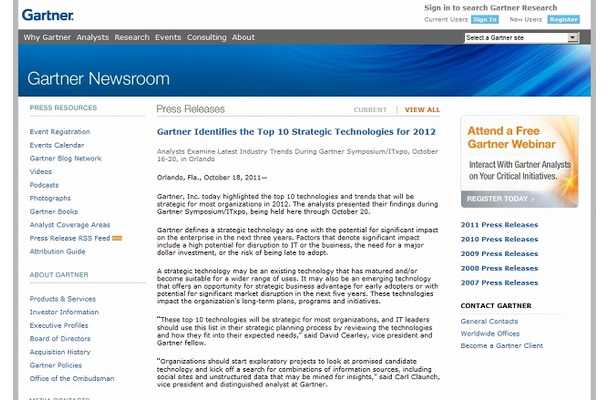Open Executive Profiles

point(59,325)
